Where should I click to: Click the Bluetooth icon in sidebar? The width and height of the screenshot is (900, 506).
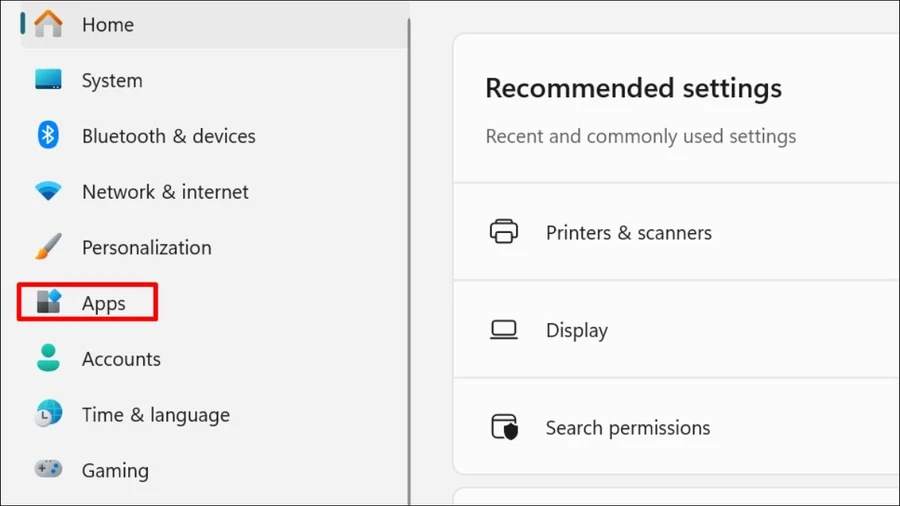point(48,135)
